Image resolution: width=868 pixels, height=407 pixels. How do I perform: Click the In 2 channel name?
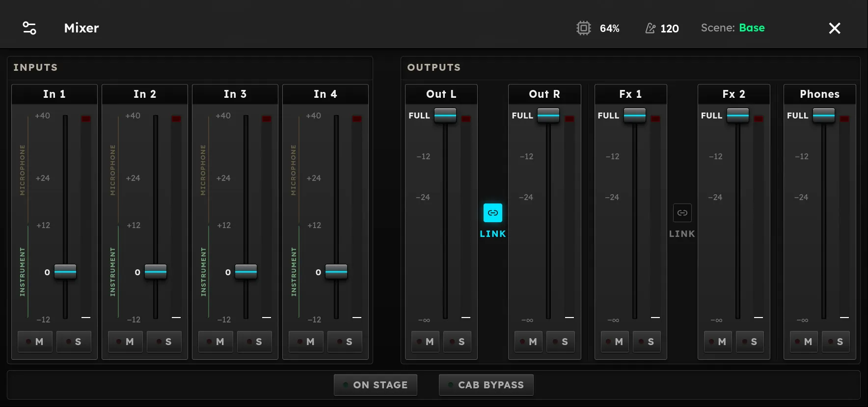(145, 94)
